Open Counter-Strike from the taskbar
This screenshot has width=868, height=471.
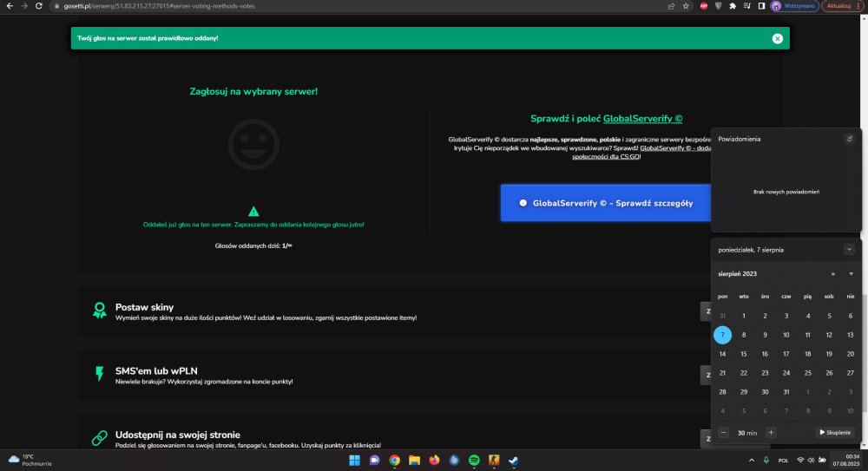pos(494,460)
